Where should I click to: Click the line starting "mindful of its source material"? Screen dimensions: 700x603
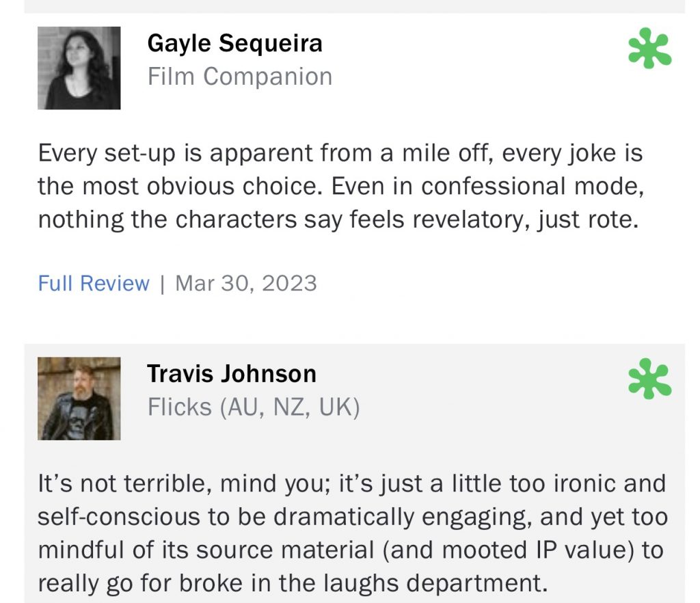pos(351,550)
